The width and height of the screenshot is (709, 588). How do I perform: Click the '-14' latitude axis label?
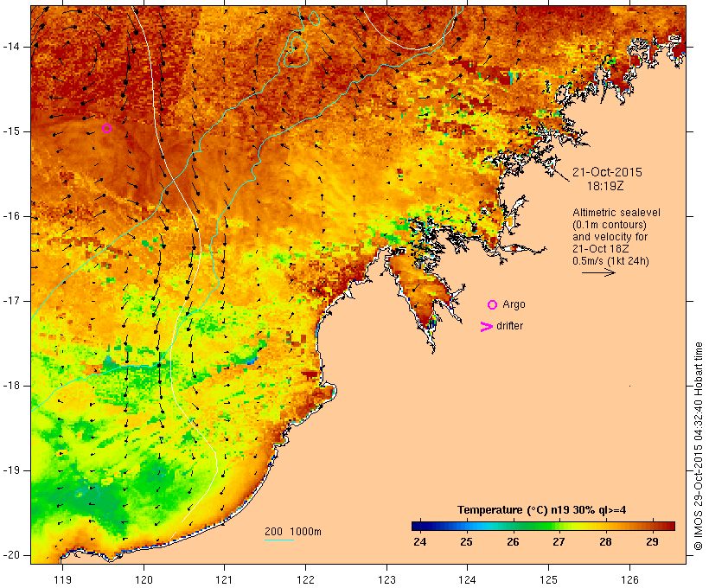coord(10,47)
